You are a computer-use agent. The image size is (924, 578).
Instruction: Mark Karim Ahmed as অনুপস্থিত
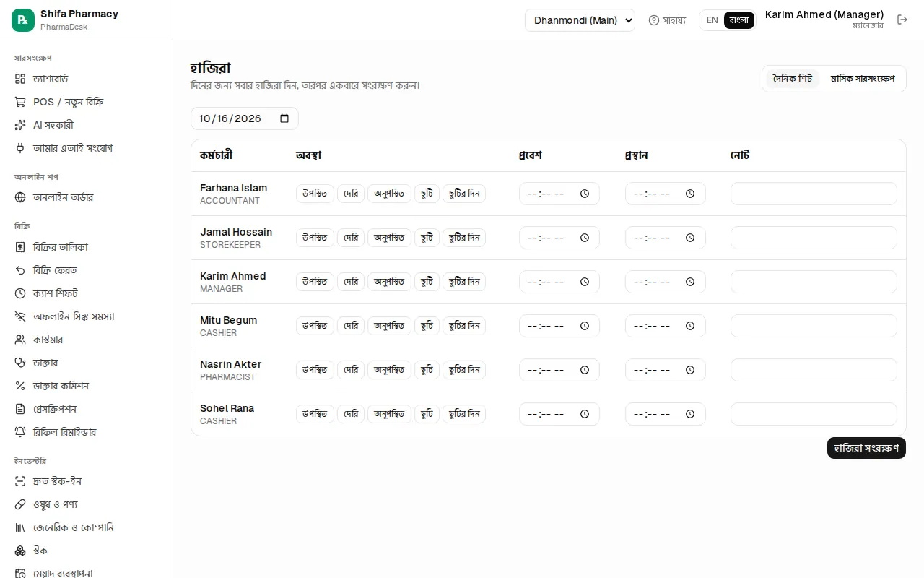(389, 282)
